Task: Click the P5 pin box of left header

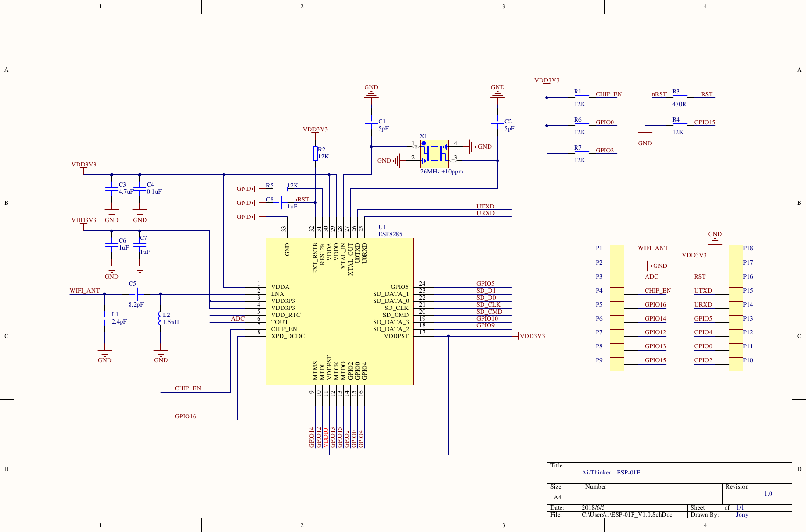Action: [617, 308]
